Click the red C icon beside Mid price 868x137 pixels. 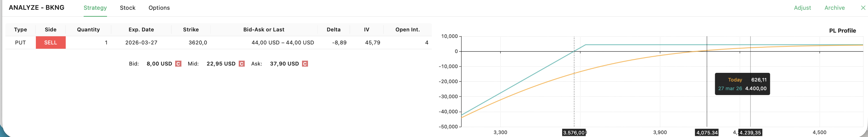pyautogui.click(x=242, y=64)
